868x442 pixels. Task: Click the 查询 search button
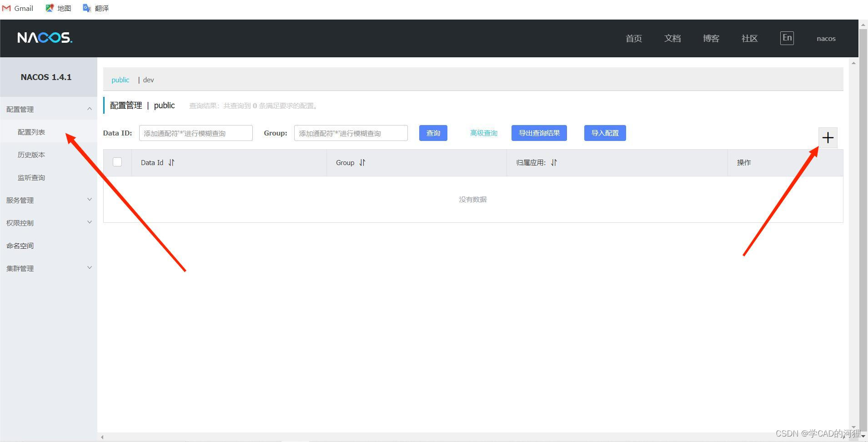click(433, 133)
